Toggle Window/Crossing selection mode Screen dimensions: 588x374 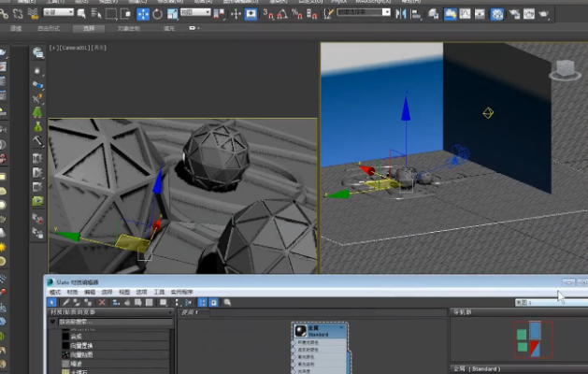point(125,14)
